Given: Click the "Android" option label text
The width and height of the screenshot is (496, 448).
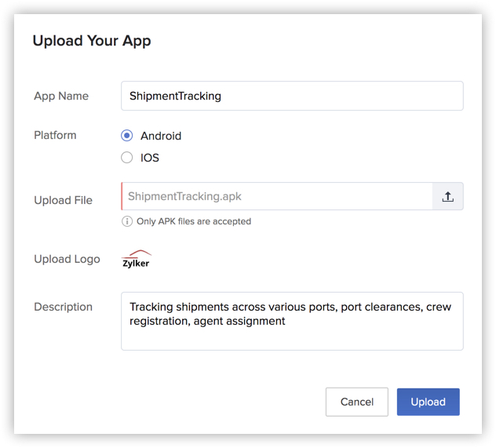Looking at the screenshot, I should [x=161, y=136].
